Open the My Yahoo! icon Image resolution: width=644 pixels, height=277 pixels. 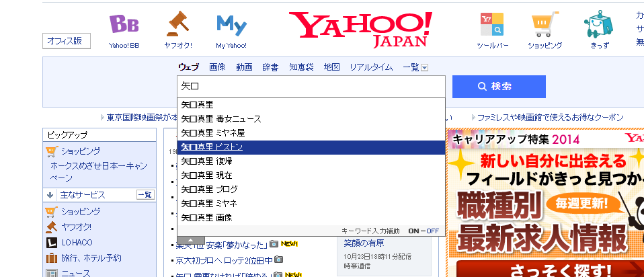[232, 25]
